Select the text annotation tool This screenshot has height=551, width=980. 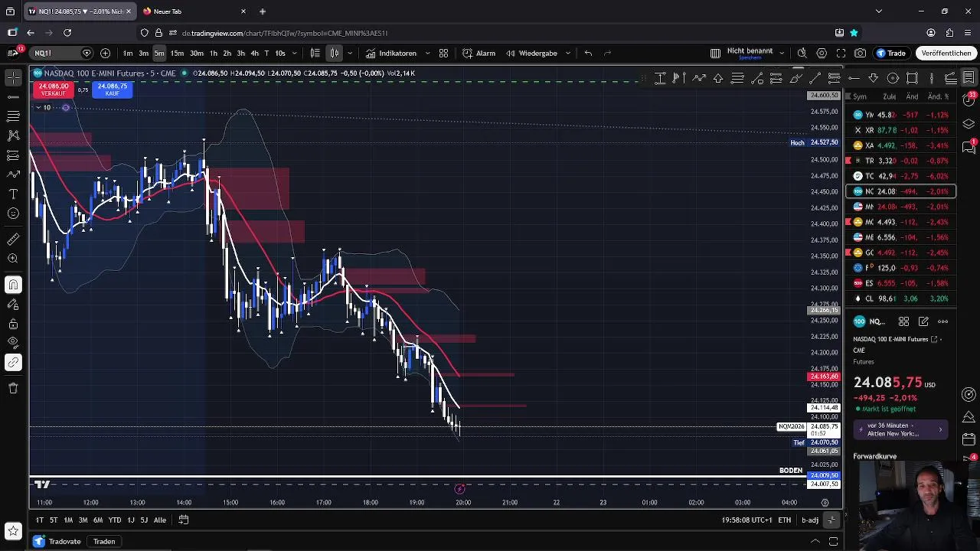tap(13, 194)
